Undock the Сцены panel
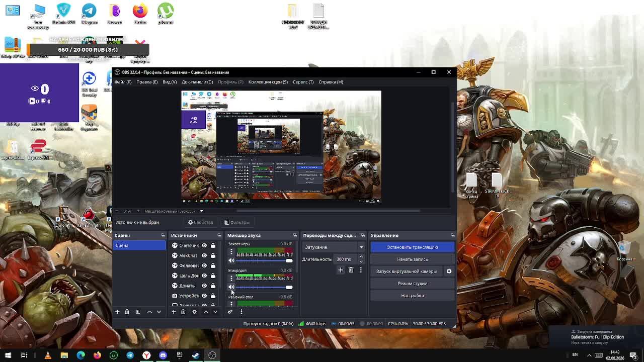Image resolution: width=644 pixels, height=362 pixels. (163, 235)
